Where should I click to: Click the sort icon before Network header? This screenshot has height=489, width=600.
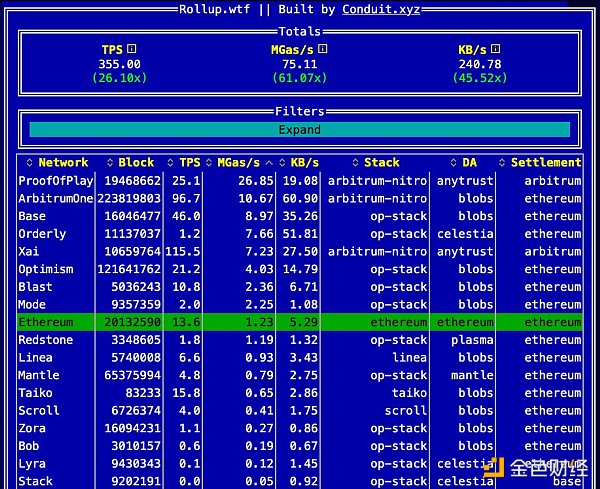(x=30, y=162)
